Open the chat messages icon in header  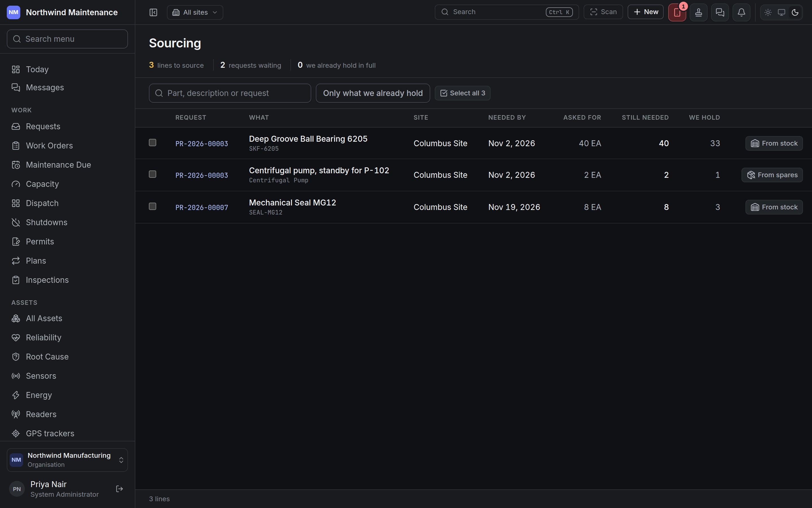(x=720, y=12)
